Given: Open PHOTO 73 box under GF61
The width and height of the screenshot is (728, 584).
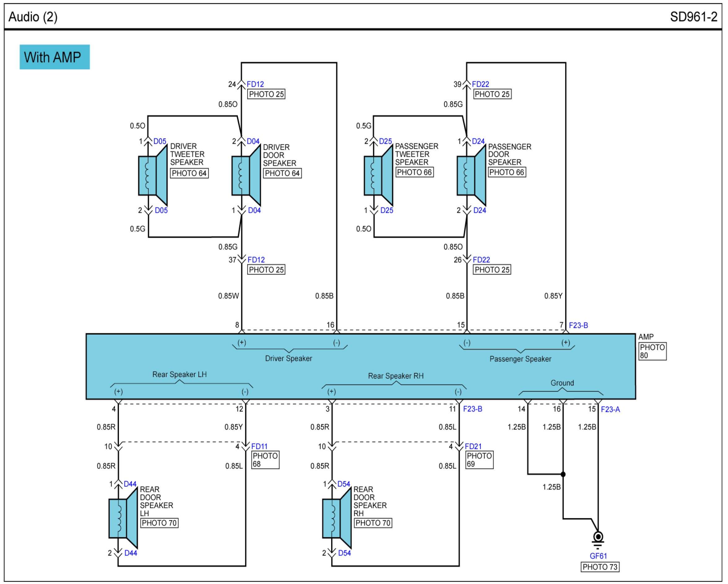Looking at the screenshot, I should (600, 567).
